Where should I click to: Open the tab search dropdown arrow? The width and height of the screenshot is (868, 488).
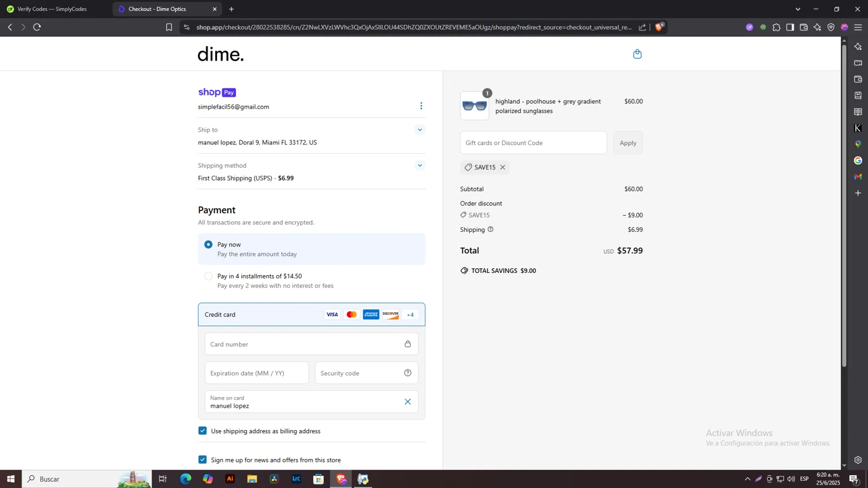click(798, 9)
